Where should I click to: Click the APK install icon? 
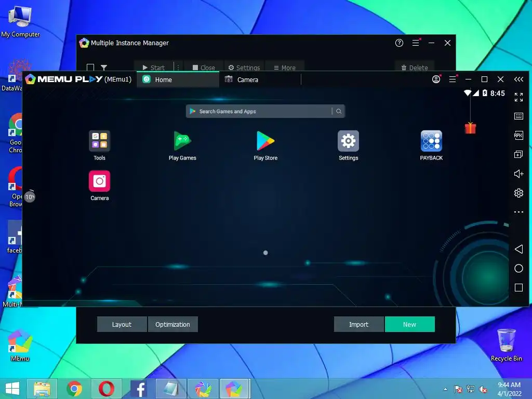tap(518, 136)
